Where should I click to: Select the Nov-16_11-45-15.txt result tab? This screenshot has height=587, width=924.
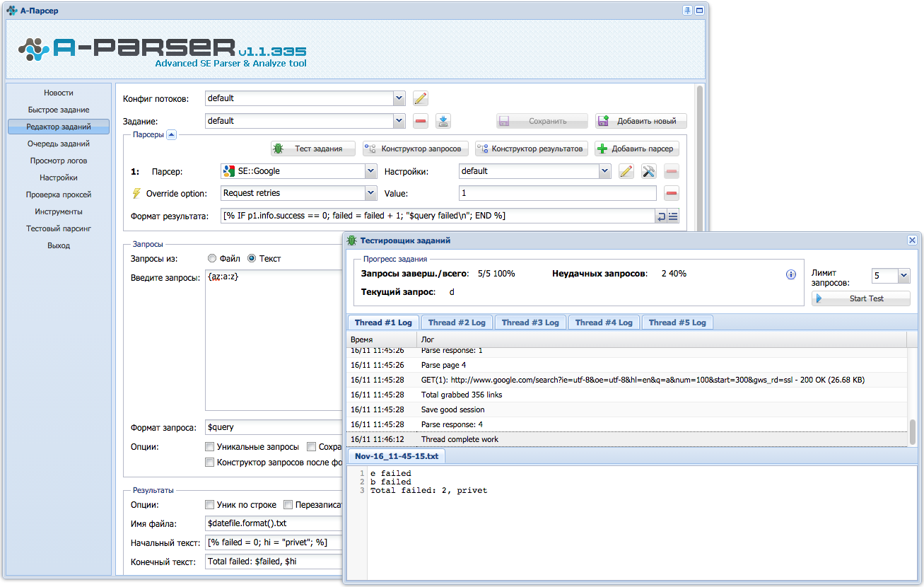[397, 456]
